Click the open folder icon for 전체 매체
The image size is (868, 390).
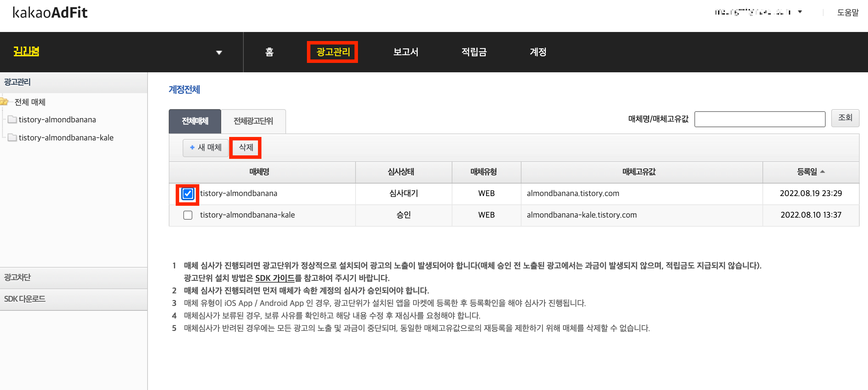tap(4, 102)
